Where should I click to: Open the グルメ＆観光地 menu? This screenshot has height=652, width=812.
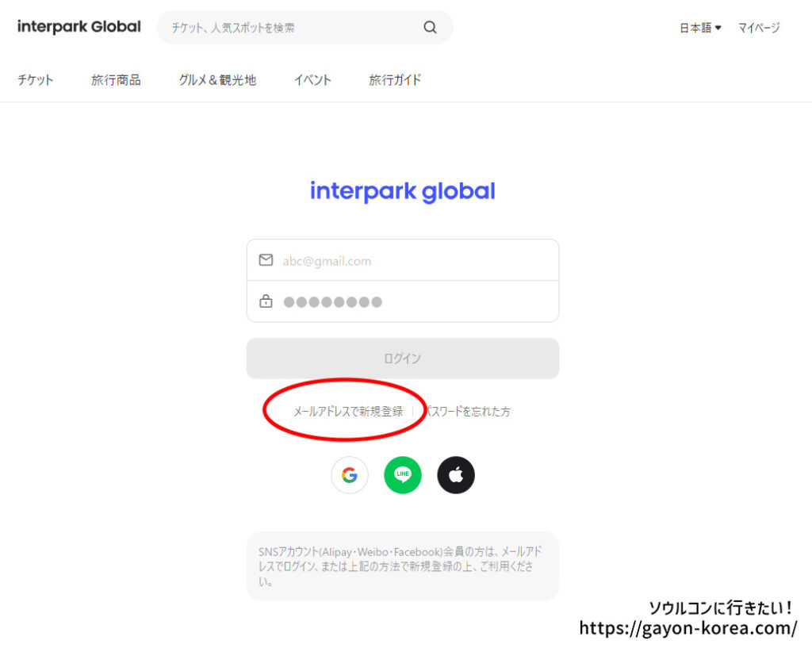click(217, 80)
